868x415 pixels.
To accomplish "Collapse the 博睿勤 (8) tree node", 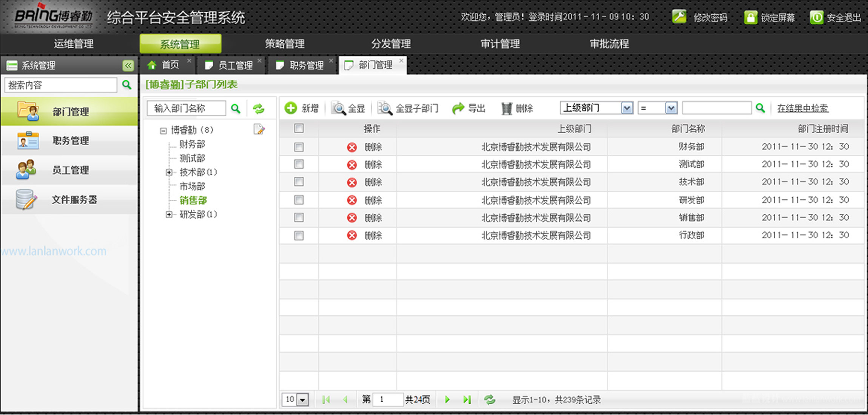I will click(x=163, y=131).
